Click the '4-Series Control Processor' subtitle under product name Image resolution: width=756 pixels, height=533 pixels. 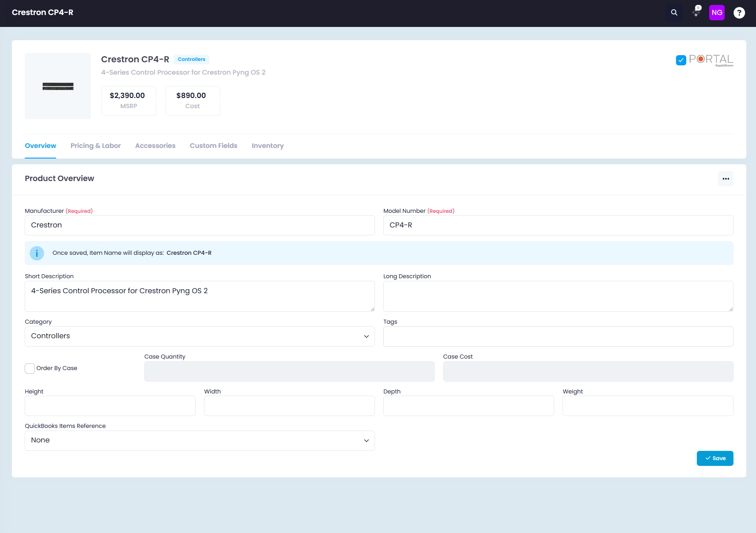pos(183,72)
